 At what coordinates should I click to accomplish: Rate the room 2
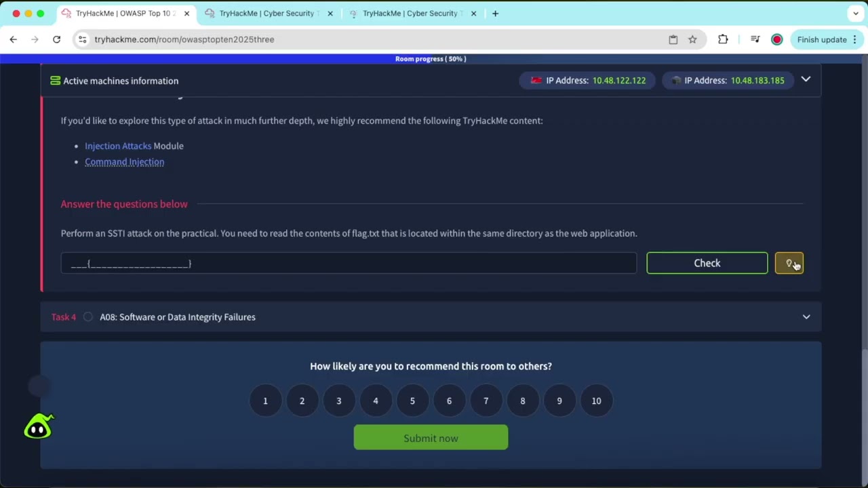[302, 401]
